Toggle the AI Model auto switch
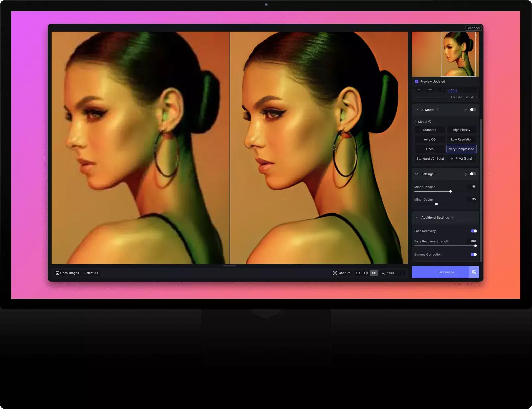Screen dimensions: 532x409 point(473,110)
